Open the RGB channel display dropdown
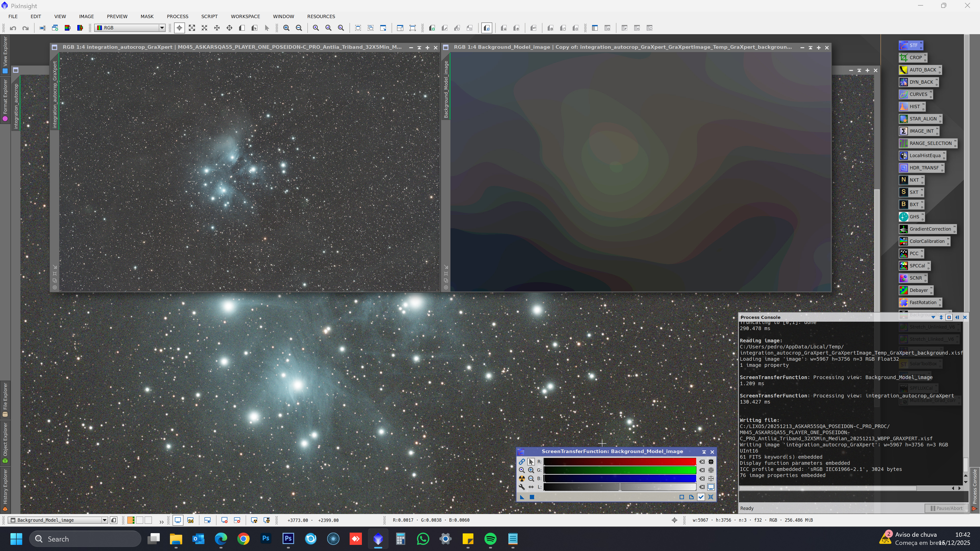Screen dimensions: 980x551 pos(162,28)
